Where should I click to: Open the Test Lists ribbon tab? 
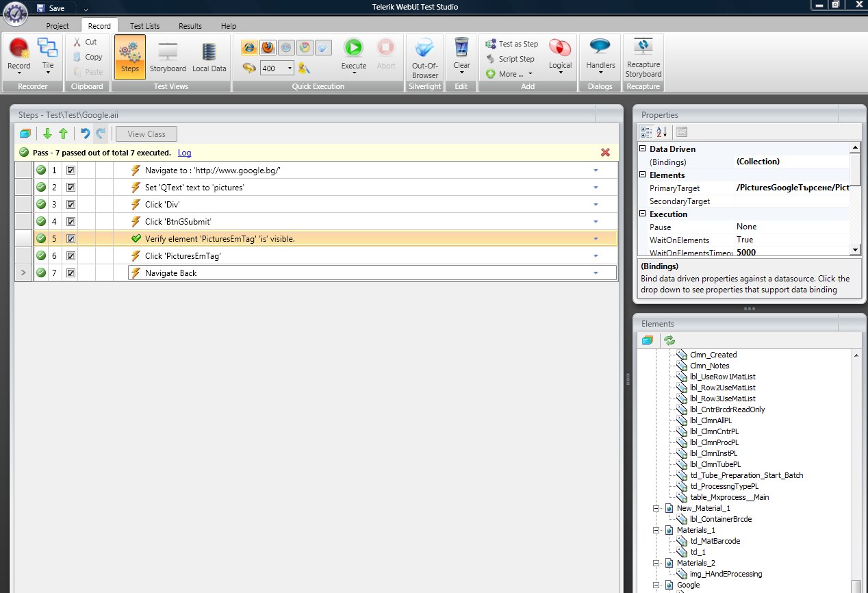[145, 26]
